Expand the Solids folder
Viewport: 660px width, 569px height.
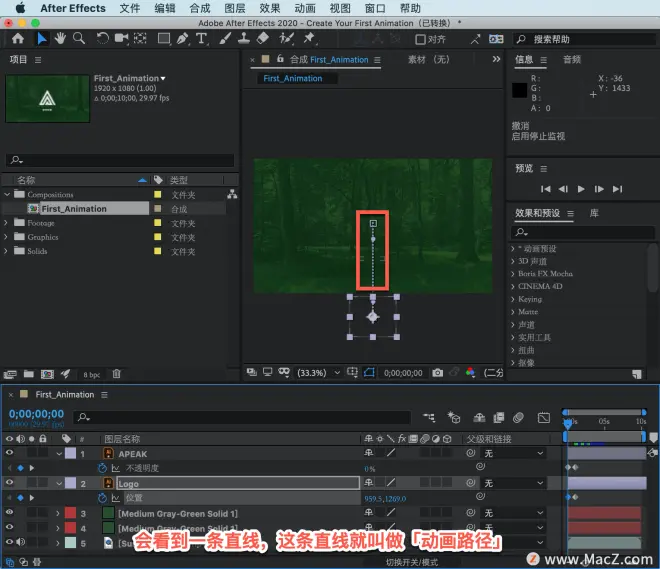click(x=6, y=251)
